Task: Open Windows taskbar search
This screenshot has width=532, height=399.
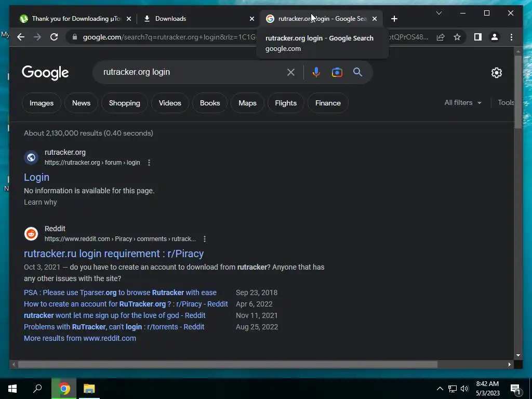Action: pos(37,389)
